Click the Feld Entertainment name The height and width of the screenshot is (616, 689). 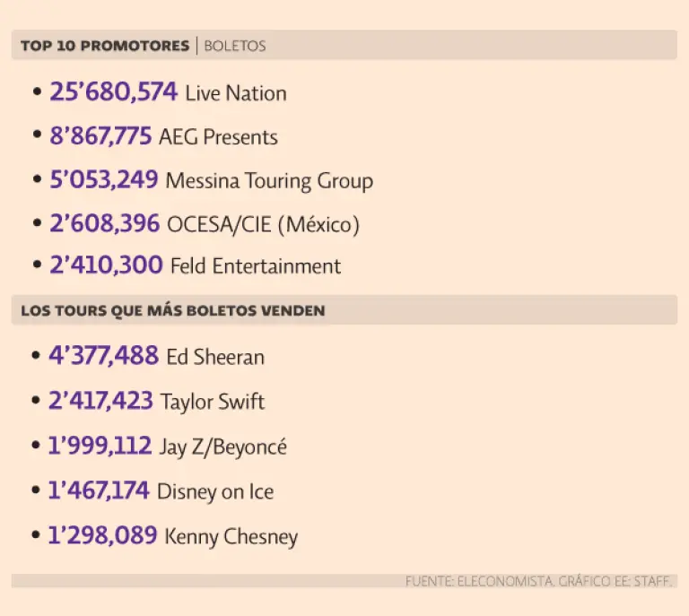tap(256, 266)
